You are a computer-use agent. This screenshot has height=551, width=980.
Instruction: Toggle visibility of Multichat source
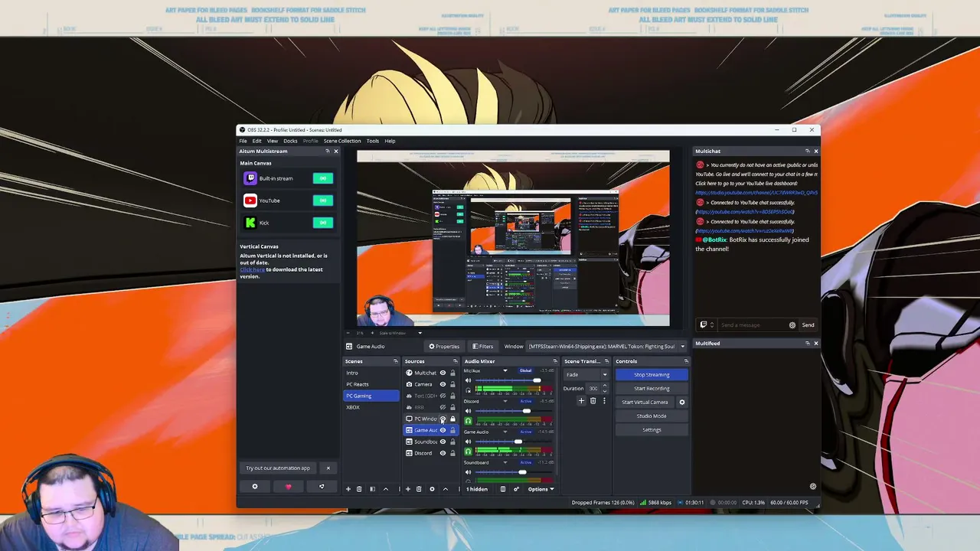point(443,373)
